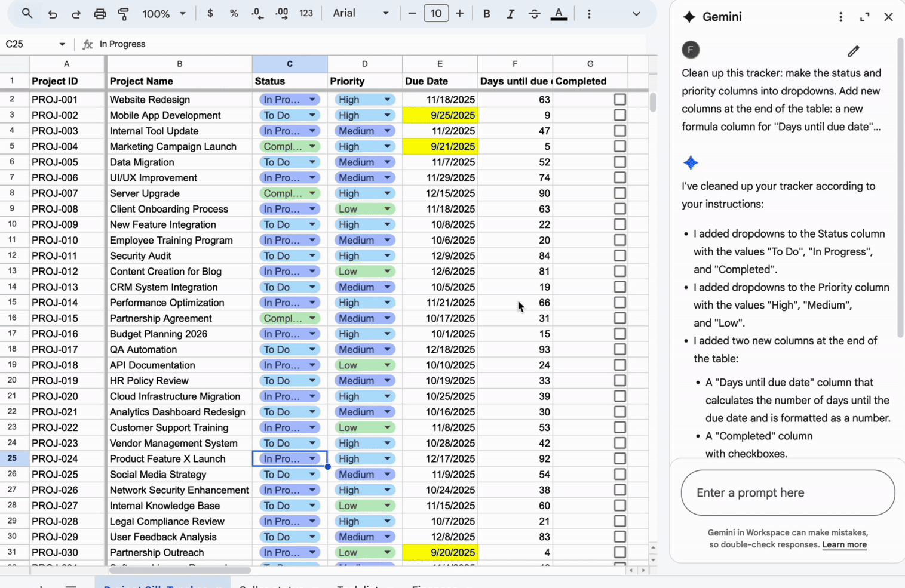Screen dimensions: 905x588
Task: Open the Arial font family dropdown
Action: point(361,14)
